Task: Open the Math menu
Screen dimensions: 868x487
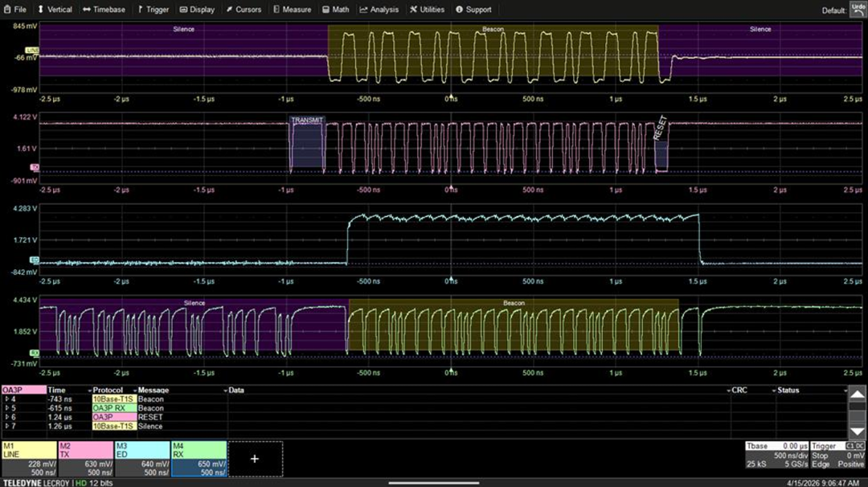Action: pos(336,10)
